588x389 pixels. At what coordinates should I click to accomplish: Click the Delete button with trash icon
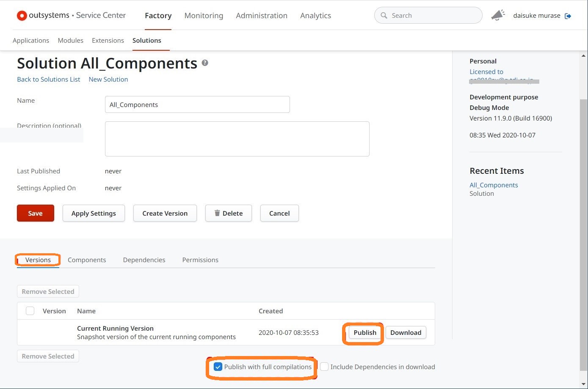point(228,214)
